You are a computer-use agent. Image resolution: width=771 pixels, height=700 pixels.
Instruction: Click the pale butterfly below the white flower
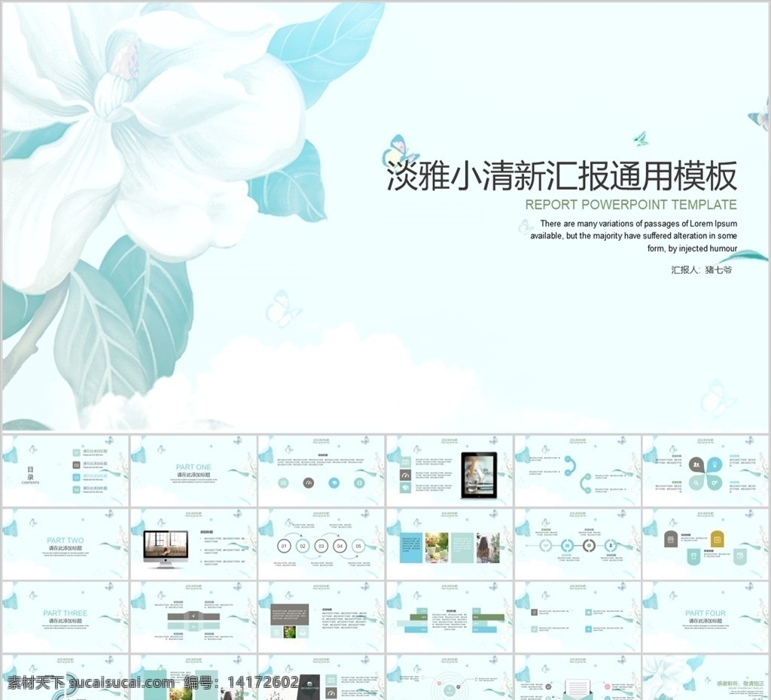282,308
